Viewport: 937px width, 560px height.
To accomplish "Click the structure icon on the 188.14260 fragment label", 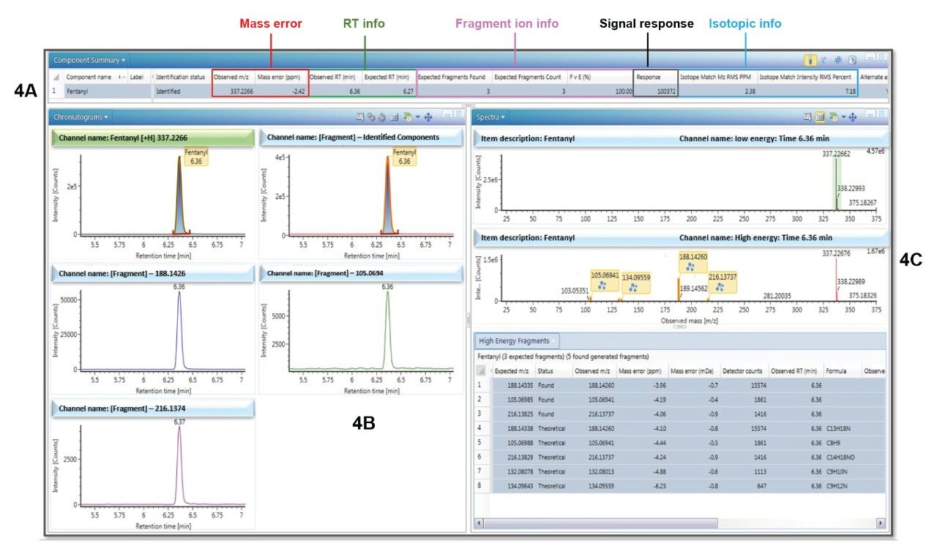I will point(689,268).
